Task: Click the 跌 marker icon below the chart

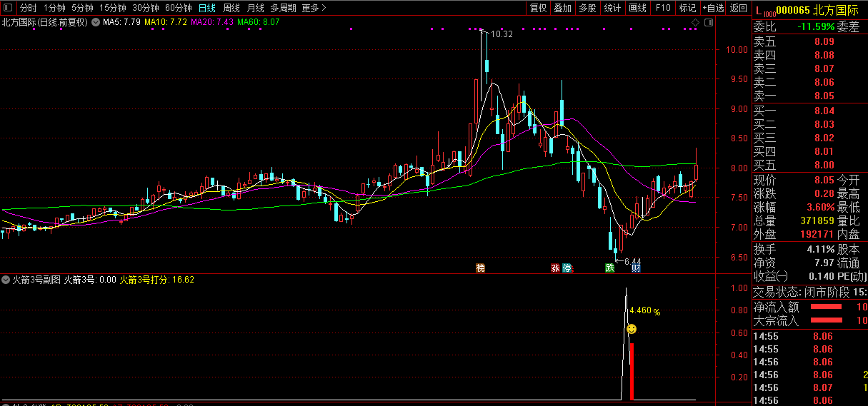Action: point(609,268)
